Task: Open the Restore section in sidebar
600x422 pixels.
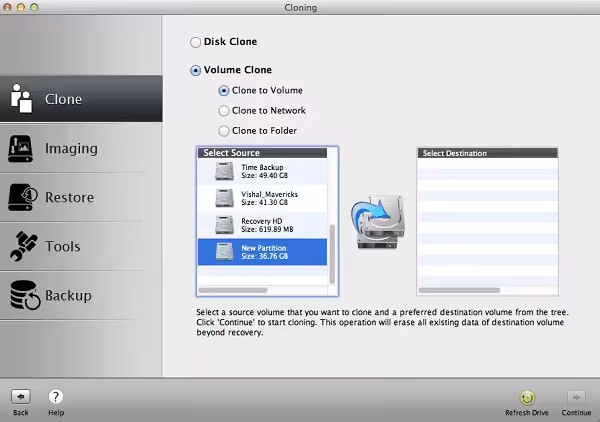Action: (x=81, y=197)
